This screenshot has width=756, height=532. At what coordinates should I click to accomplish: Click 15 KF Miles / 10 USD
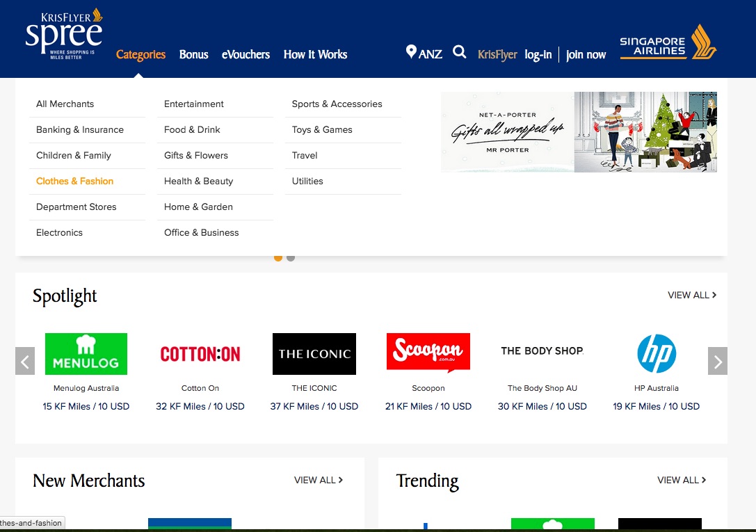(86, 407)
